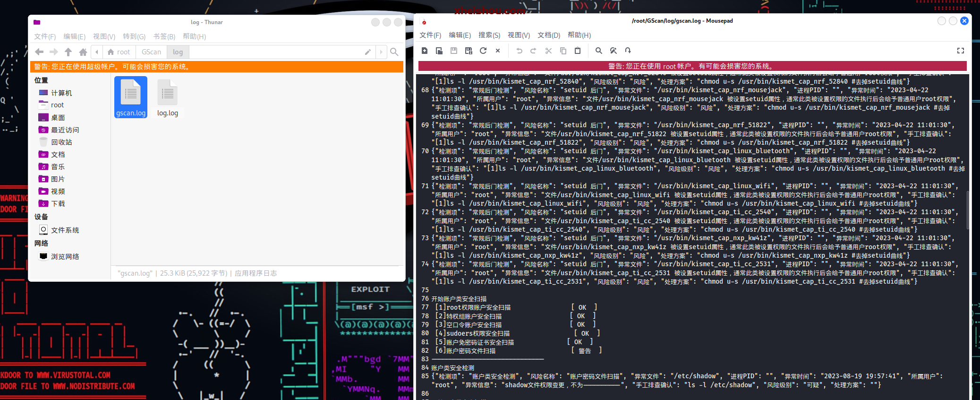Go back in Thunar
Viewport: 980px width, 400px height.
click(39, 52)
